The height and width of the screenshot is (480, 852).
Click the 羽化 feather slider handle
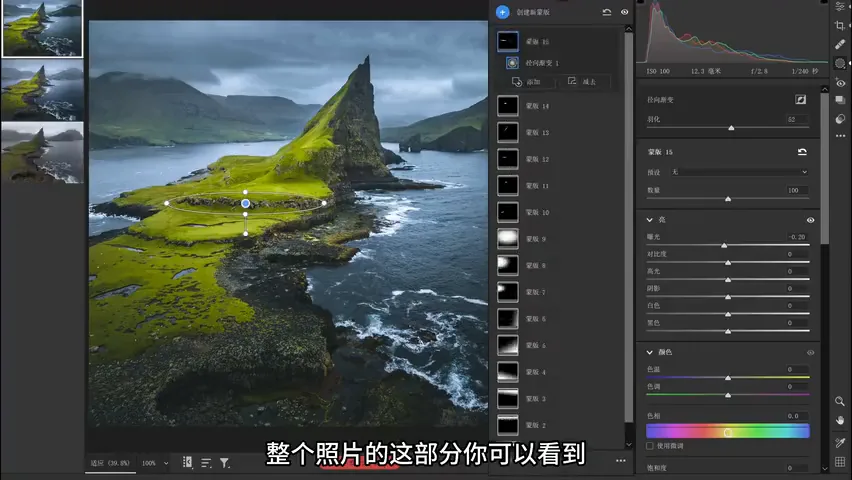pyautogui.click(x=731, y=128)
